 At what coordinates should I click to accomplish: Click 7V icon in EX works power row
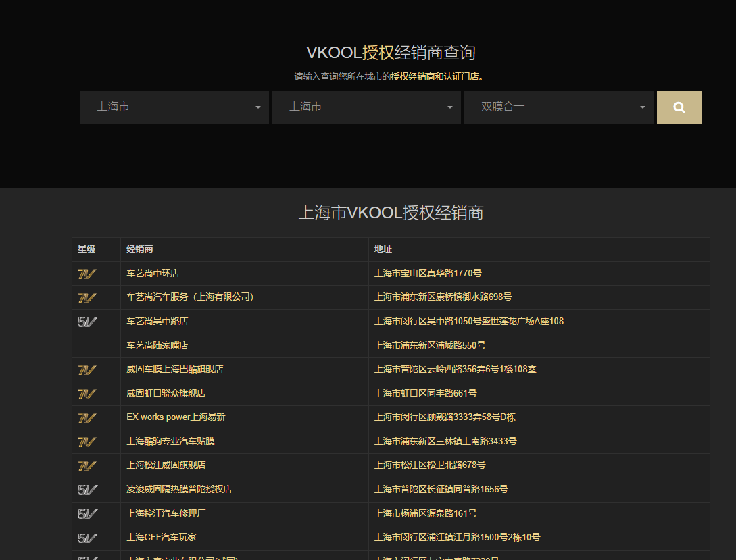[x=87, y=417]
